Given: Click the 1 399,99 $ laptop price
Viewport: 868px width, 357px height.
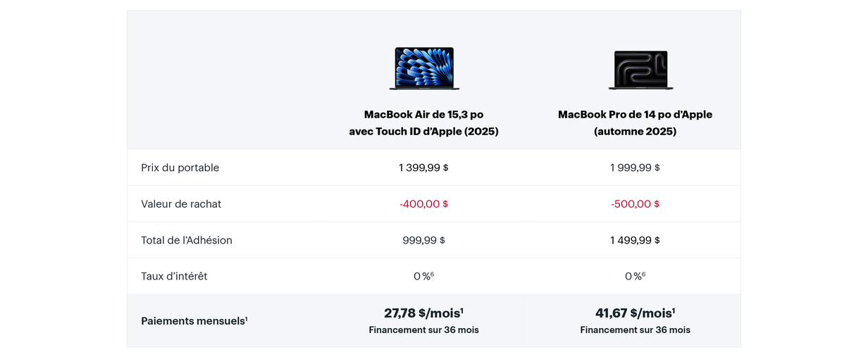Looking at the screenshot, I should coord(423,168).
